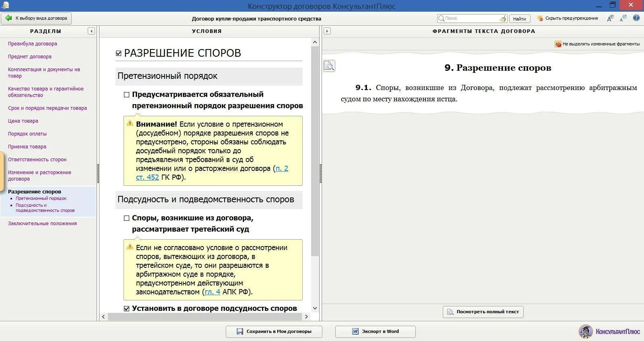Click the Найти button
Viewport: 644px width, 341px height.
tap(520, 19)
